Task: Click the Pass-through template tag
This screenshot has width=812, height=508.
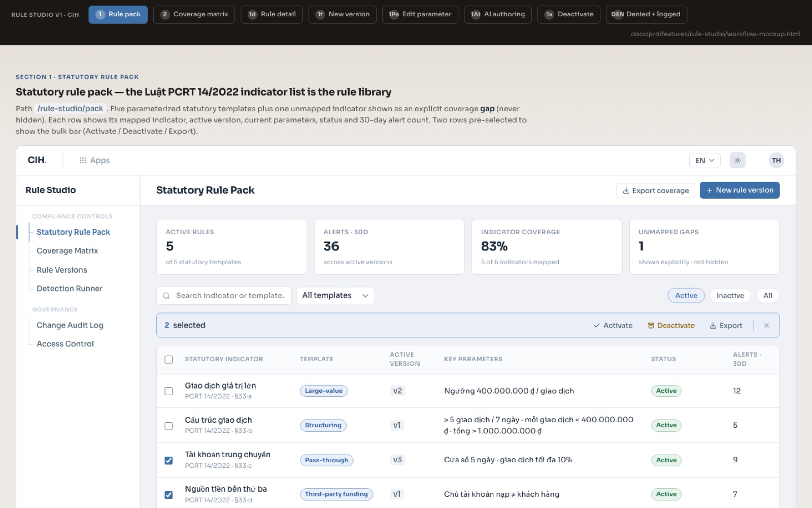Action: point(326,460)
